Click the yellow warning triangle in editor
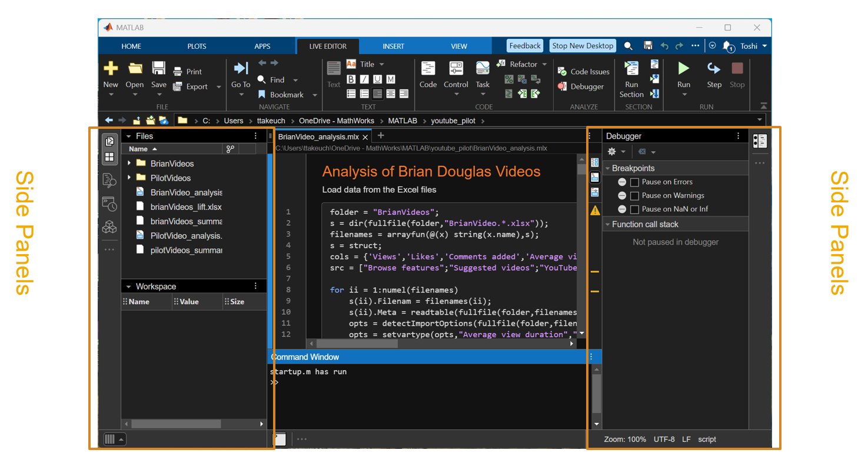 [x=595, y=209]
